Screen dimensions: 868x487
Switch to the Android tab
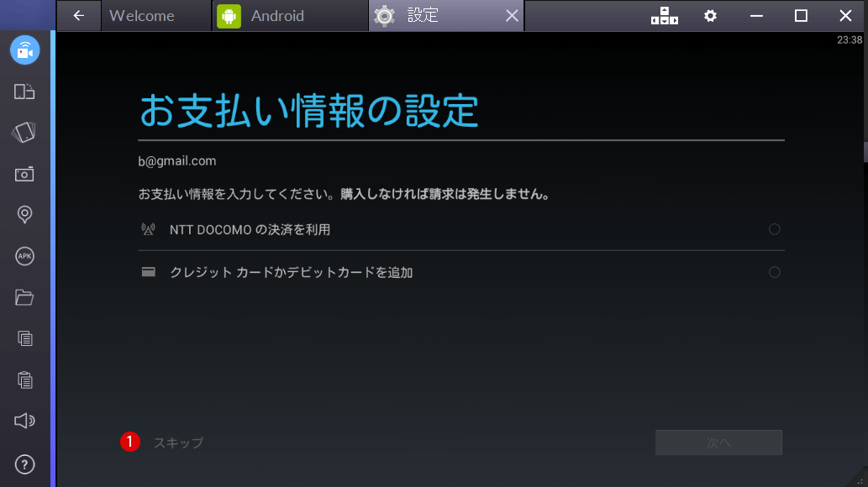(290, 15)
